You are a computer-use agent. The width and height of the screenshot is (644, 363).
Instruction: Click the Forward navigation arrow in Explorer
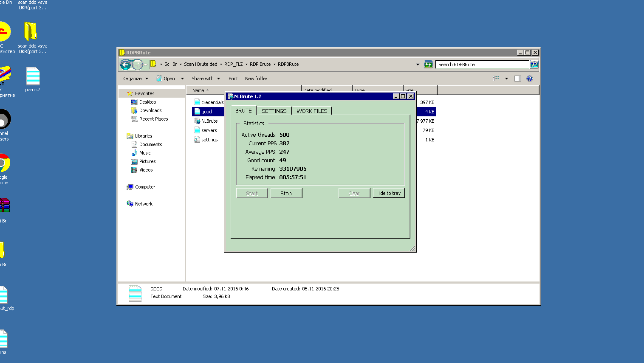[x=137, y=65]
